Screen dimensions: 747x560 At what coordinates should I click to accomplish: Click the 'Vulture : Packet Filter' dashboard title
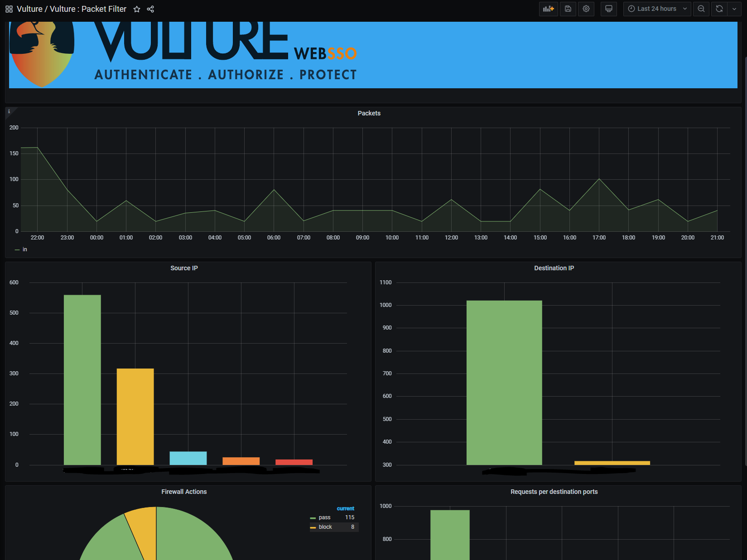(88, 9)
